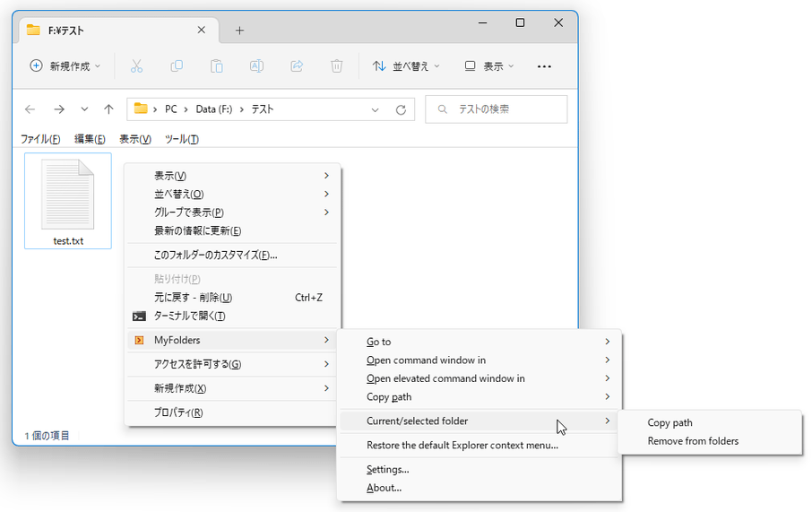
Task: Select ターミナルで開く(T) menu entry
Action: pos(232,317)
